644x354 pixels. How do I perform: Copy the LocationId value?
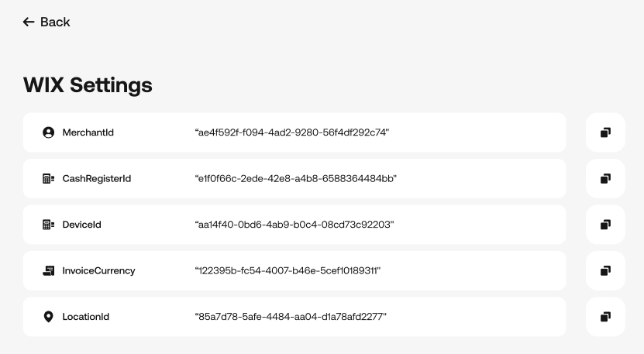click(605, 317)
